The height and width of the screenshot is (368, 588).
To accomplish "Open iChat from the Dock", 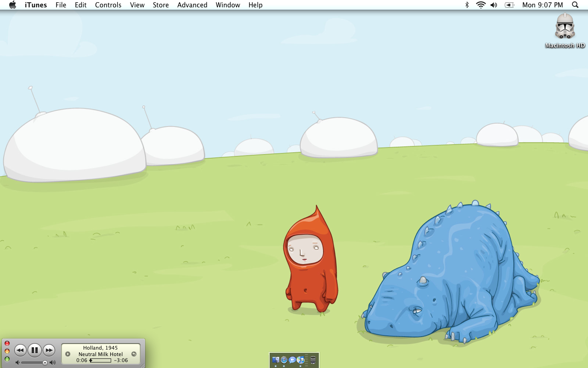I will (292, 360).
